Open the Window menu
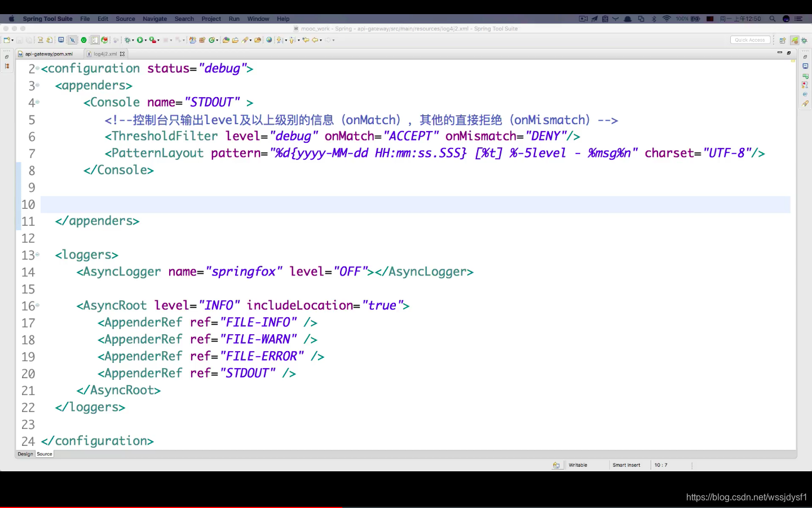 tap(258, 19)
